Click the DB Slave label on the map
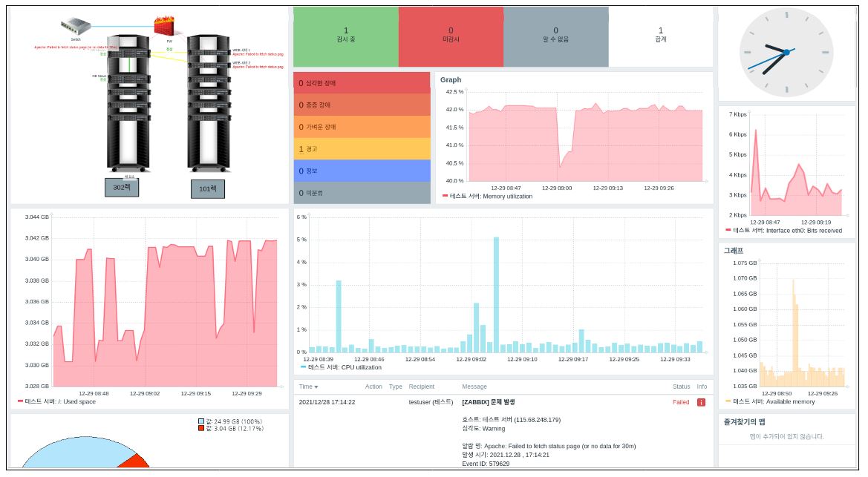Screen dimensions: 868x477 point(99,76)
